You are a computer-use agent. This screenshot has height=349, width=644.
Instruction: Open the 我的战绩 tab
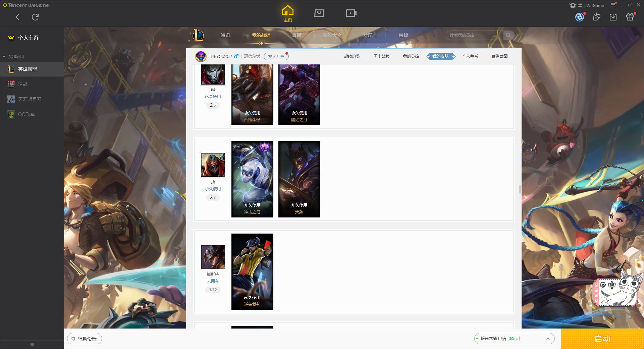coord(261,35)
